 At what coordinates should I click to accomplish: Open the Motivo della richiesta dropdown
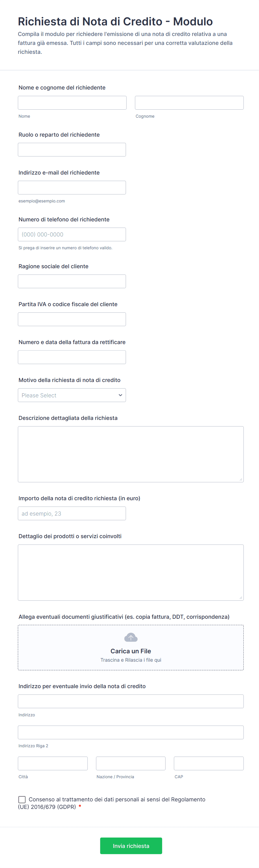coord(72,395)
